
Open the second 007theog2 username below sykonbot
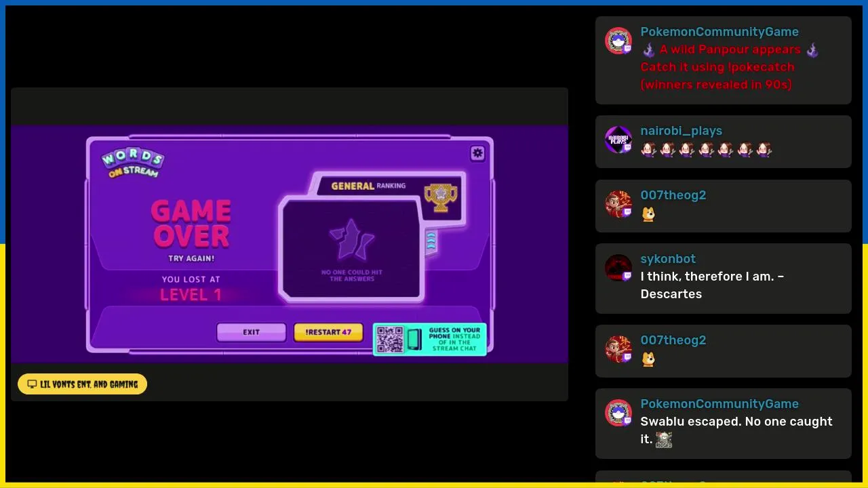pos(673,340)
